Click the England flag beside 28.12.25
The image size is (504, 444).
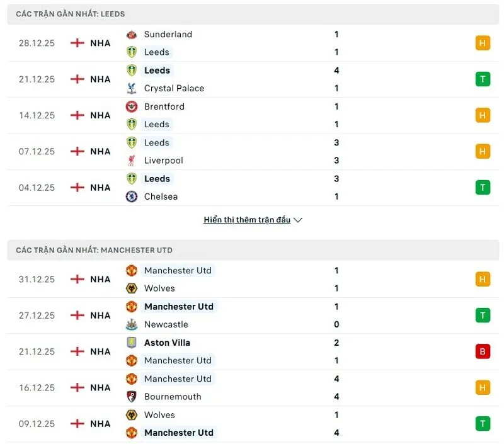[x=76, y=43]
